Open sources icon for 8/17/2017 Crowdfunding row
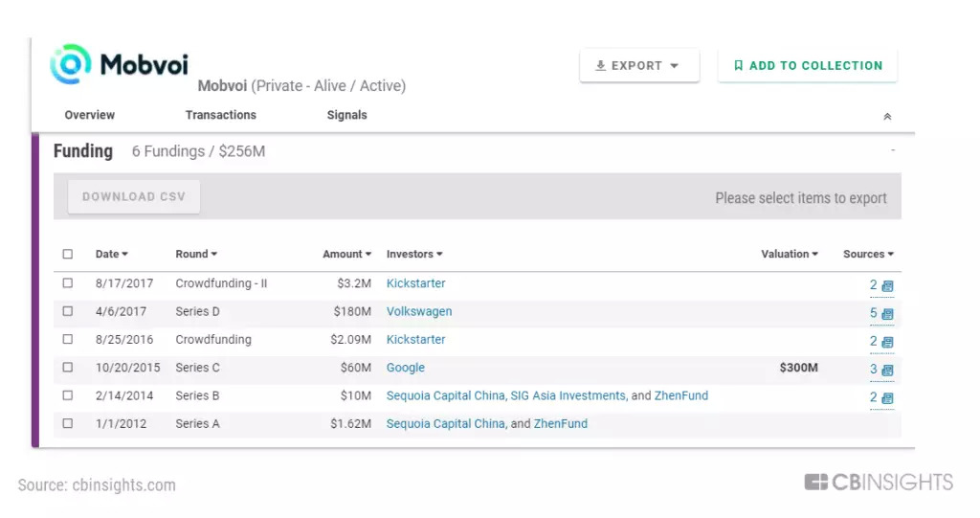 click(x=887, y=286)
